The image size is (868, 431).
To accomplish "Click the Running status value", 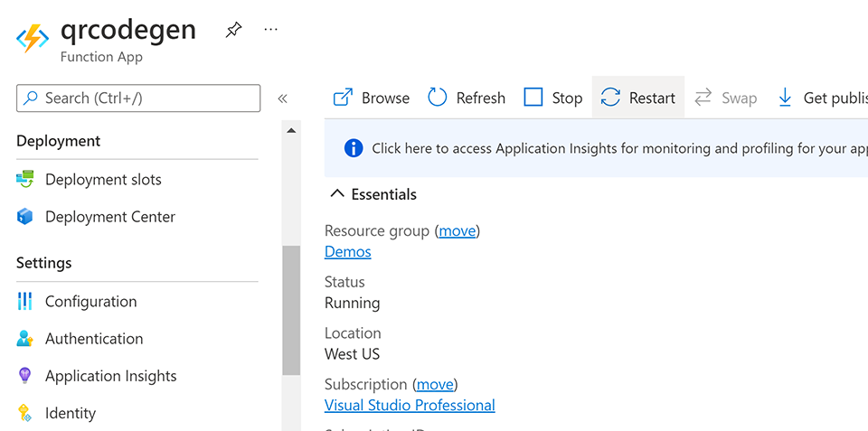I will [x=352, y=304].
